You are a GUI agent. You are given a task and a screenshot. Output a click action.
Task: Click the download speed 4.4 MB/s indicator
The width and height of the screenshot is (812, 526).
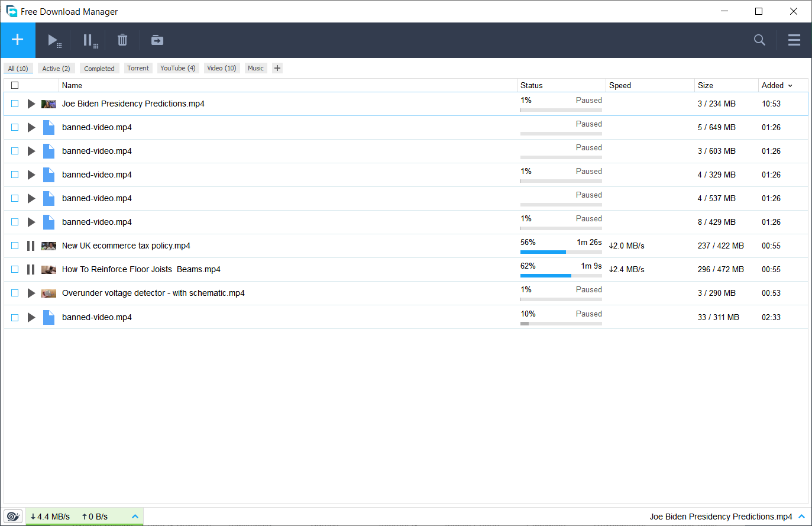pos(50,517)
